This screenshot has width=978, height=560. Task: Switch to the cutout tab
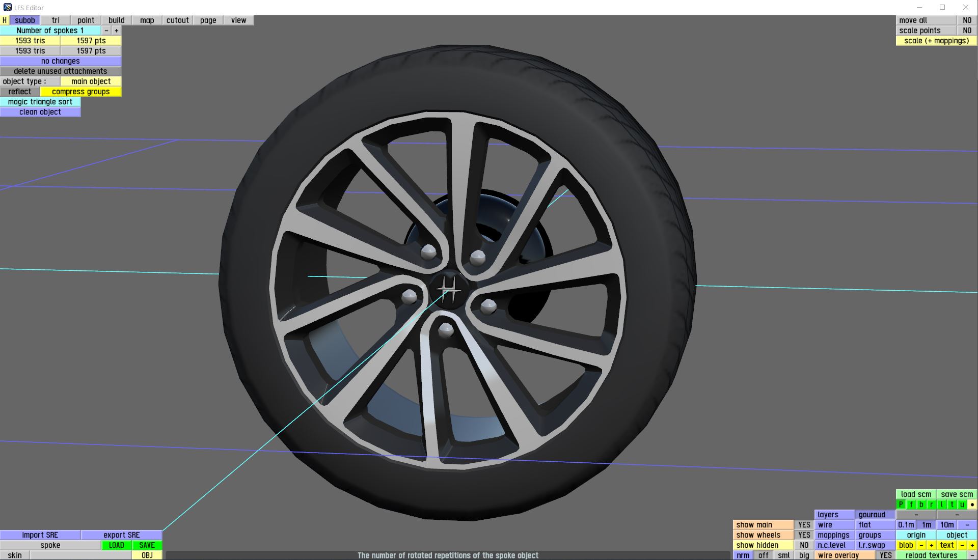click(x=177, y=20)
